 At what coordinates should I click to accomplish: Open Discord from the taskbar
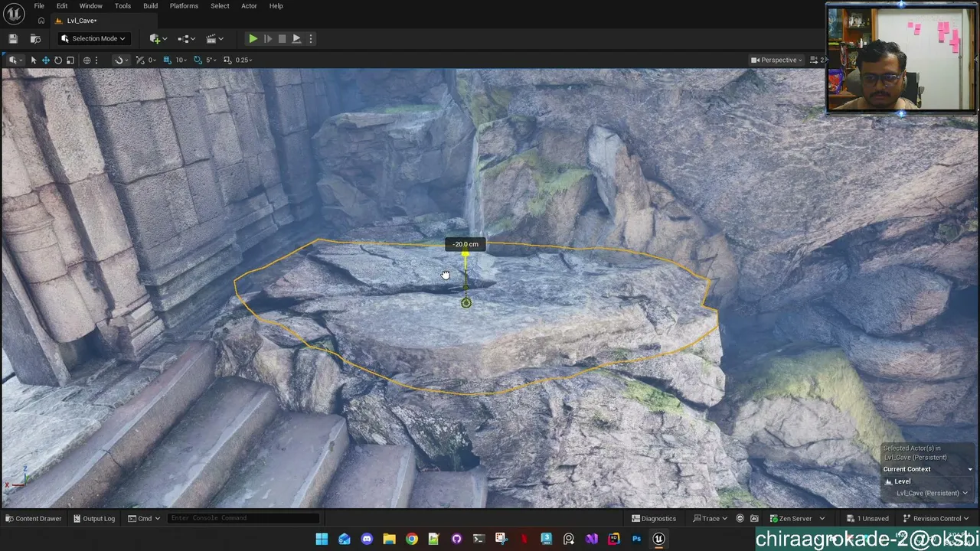tap(367, 539)
